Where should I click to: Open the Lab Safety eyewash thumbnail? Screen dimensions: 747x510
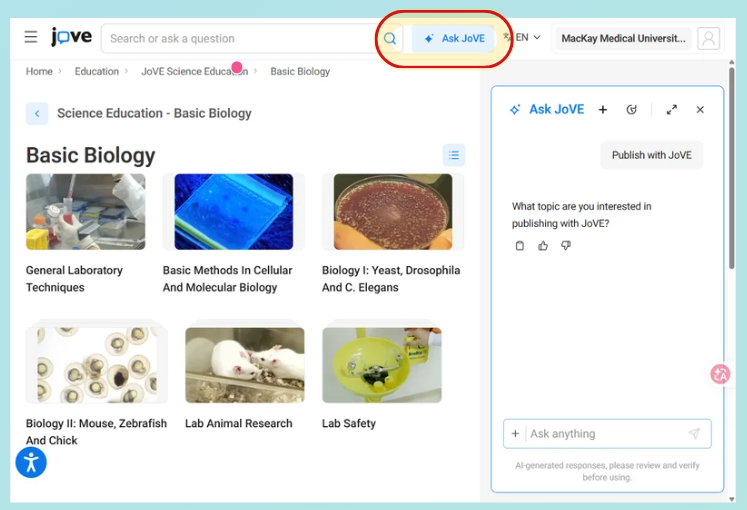point(382,365)
